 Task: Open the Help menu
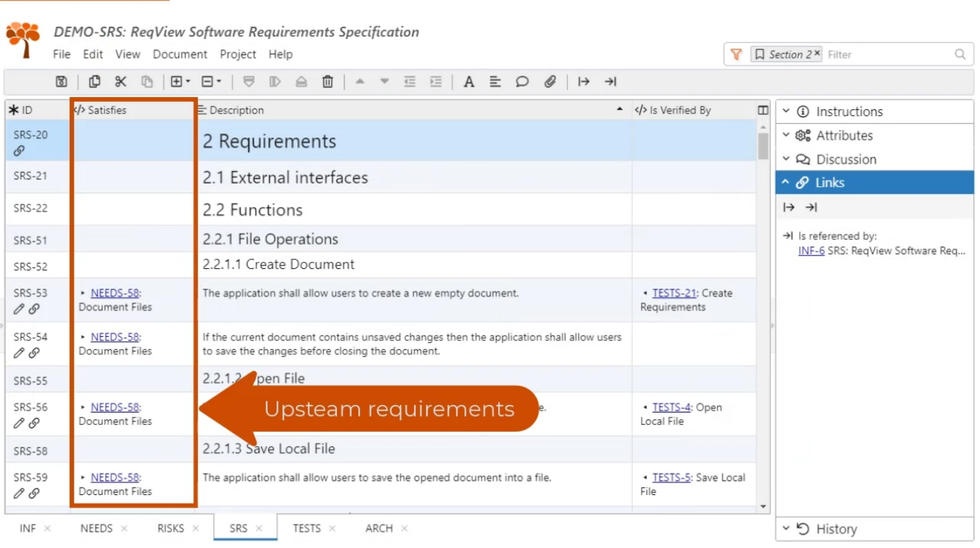pyautogui.click(x=281, y=54)
